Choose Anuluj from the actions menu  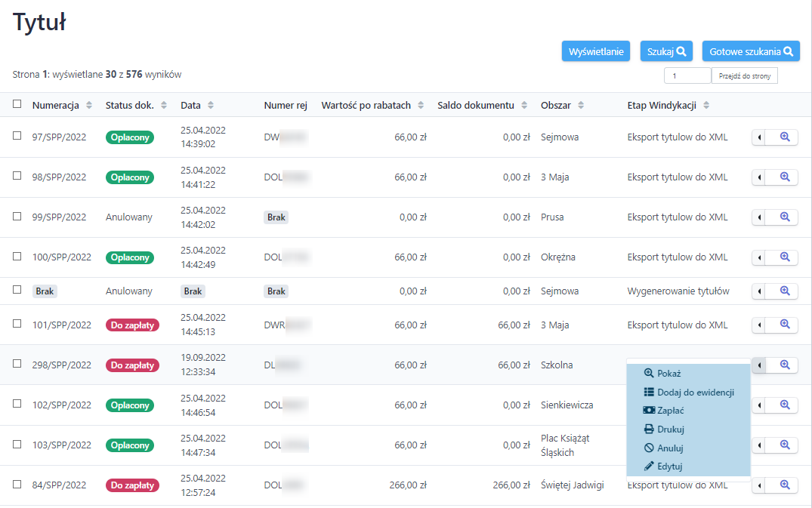coord(688,448)
